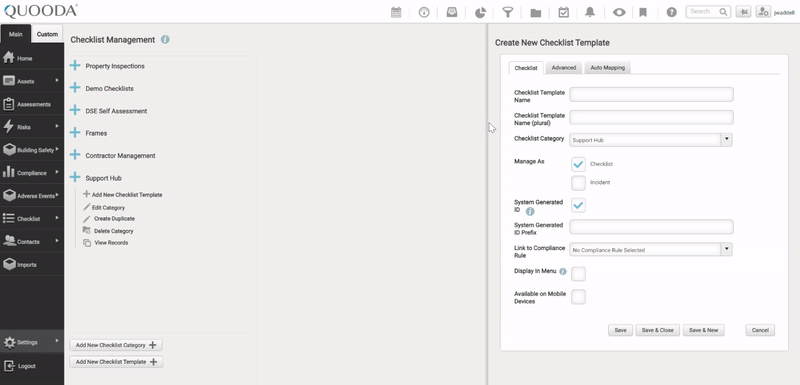Image resolution: width=800 pixels, height=385 pixels.
Task: Click Edit Category under Support Hub
Action: point(104,208)
